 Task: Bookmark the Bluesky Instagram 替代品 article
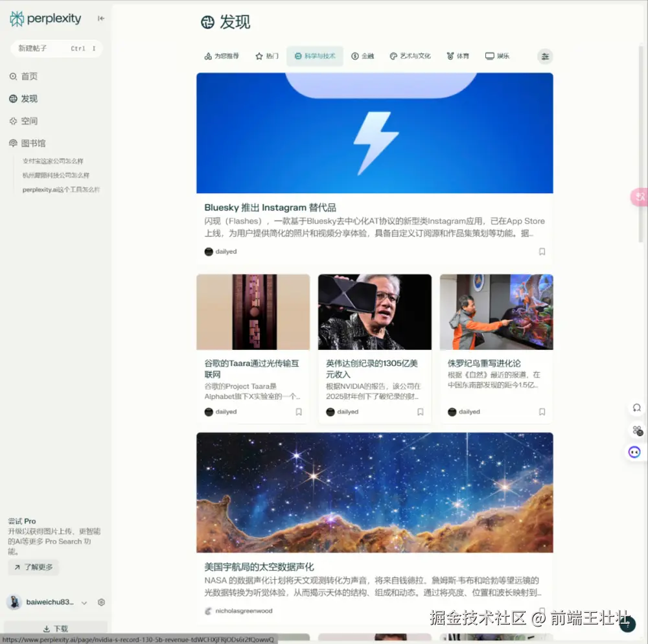(542, 251)
